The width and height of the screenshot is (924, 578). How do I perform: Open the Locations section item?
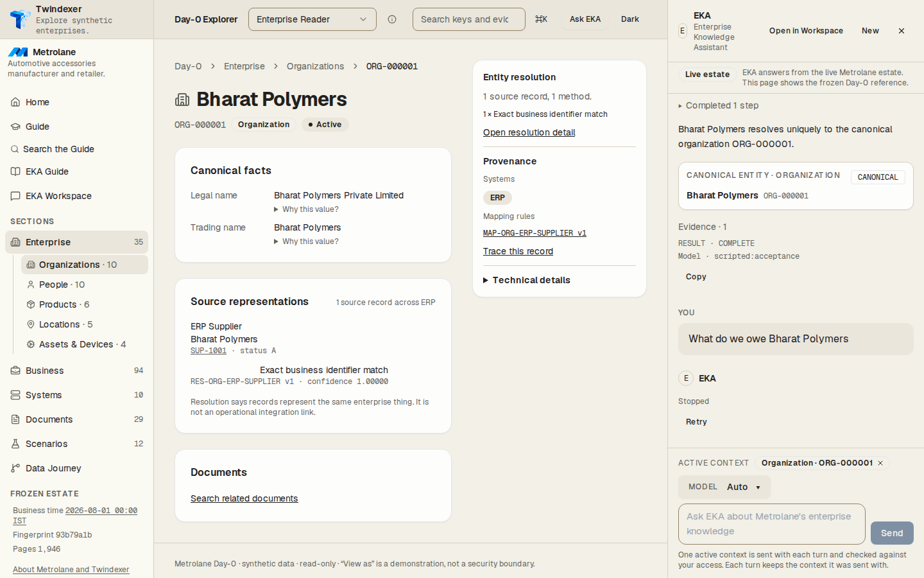[85, 324]
